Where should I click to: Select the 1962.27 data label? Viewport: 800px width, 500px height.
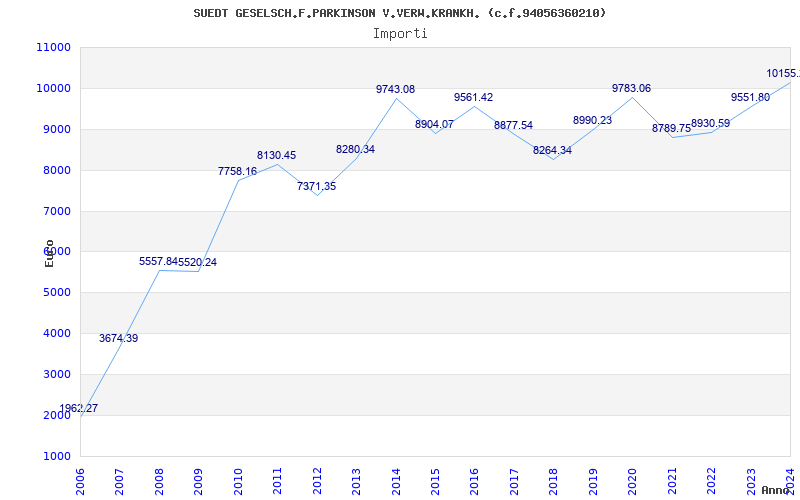pos(79,408)
